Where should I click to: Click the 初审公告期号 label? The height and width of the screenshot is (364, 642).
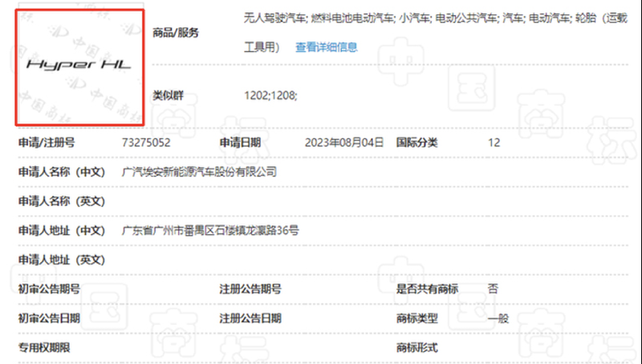click(49, 289)
